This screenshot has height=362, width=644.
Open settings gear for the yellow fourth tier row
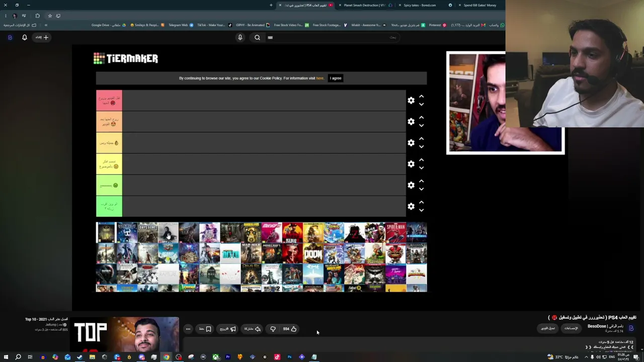[x=411, y=164]
